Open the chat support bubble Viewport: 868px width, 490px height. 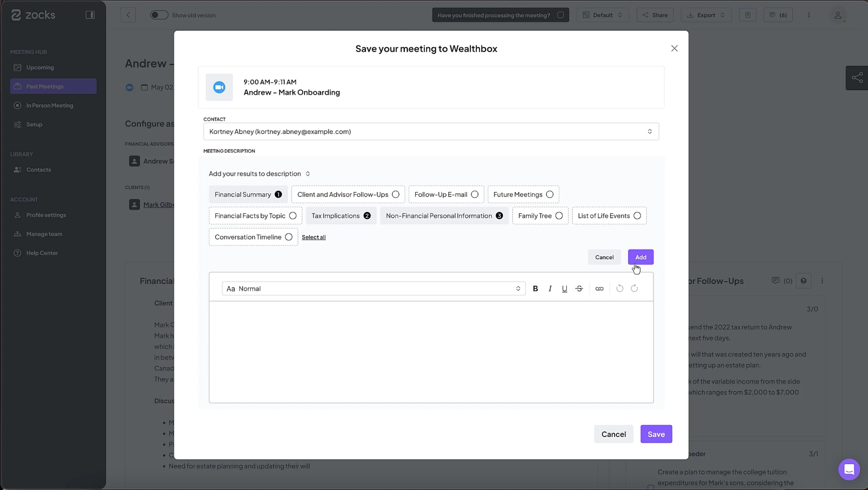(x=849, y=469)
